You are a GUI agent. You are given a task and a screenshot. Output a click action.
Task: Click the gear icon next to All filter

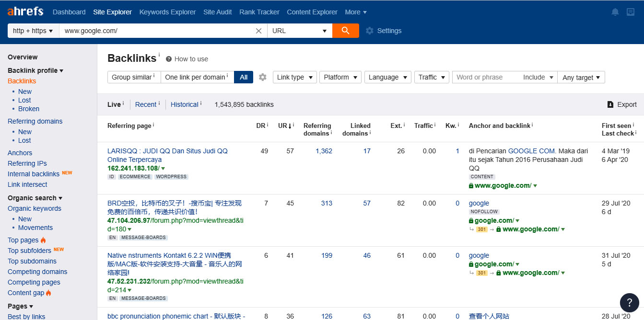click(x=262, y=77)
